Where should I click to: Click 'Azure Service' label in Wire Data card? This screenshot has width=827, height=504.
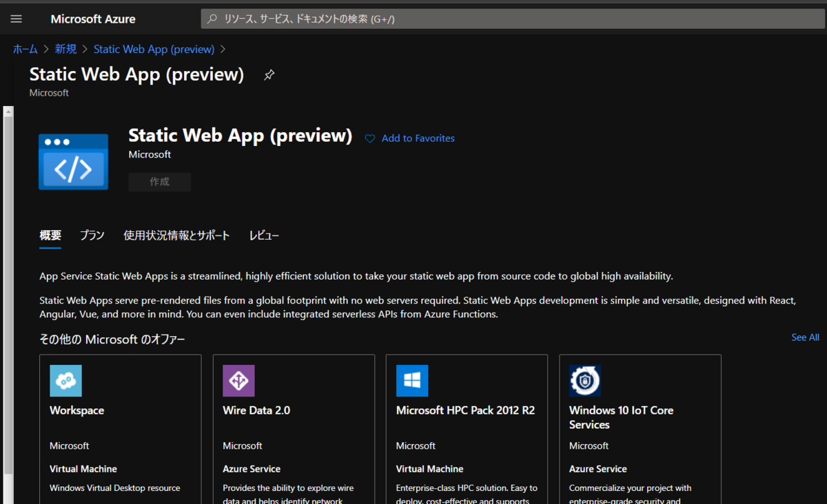[252, 469]
